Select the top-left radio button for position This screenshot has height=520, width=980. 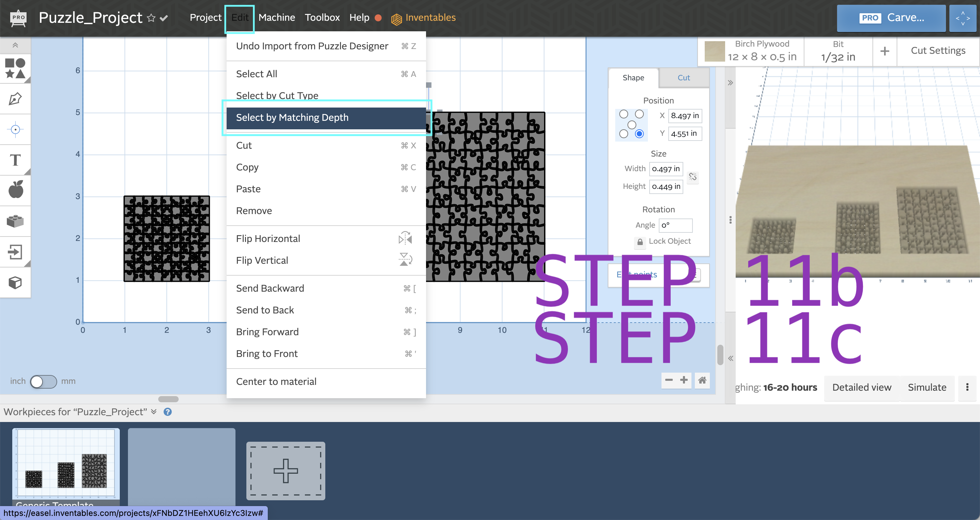tap(623, 113)
